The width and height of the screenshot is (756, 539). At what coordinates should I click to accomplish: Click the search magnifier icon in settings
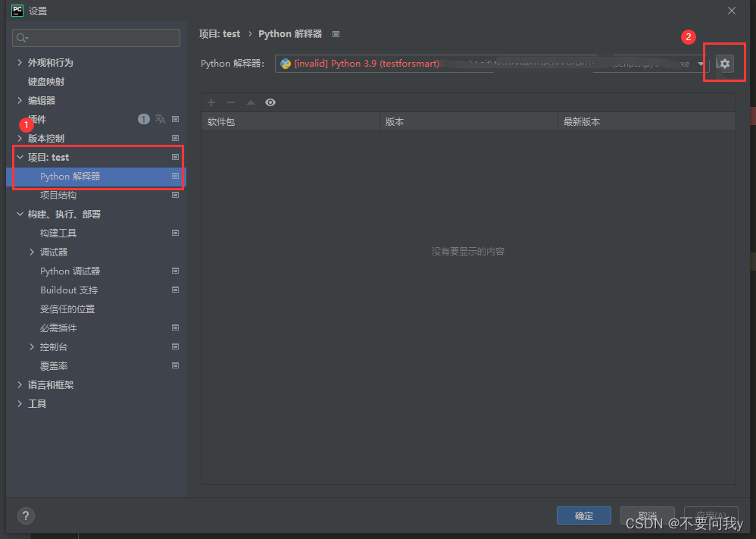point(22,38)
